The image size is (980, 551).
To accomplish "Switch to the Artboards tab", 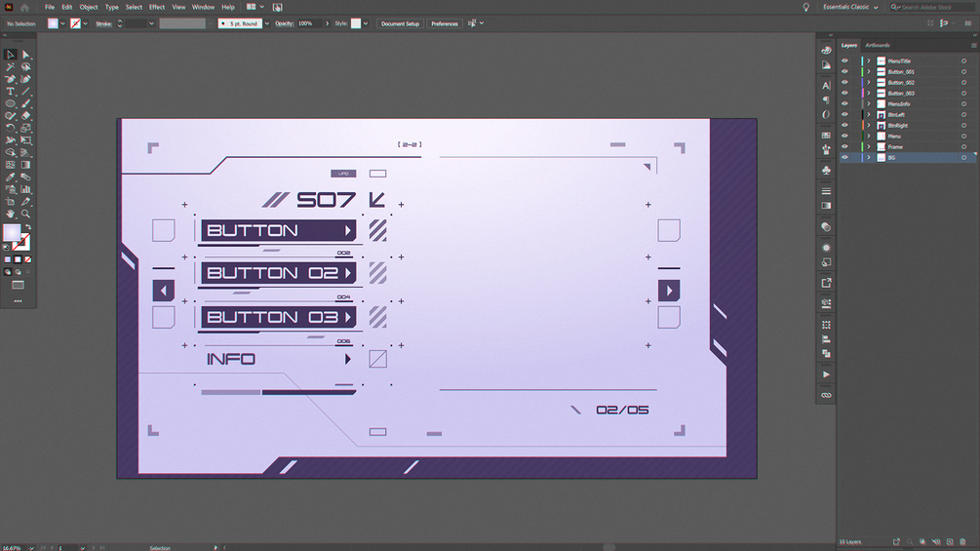I will [878, 45].
